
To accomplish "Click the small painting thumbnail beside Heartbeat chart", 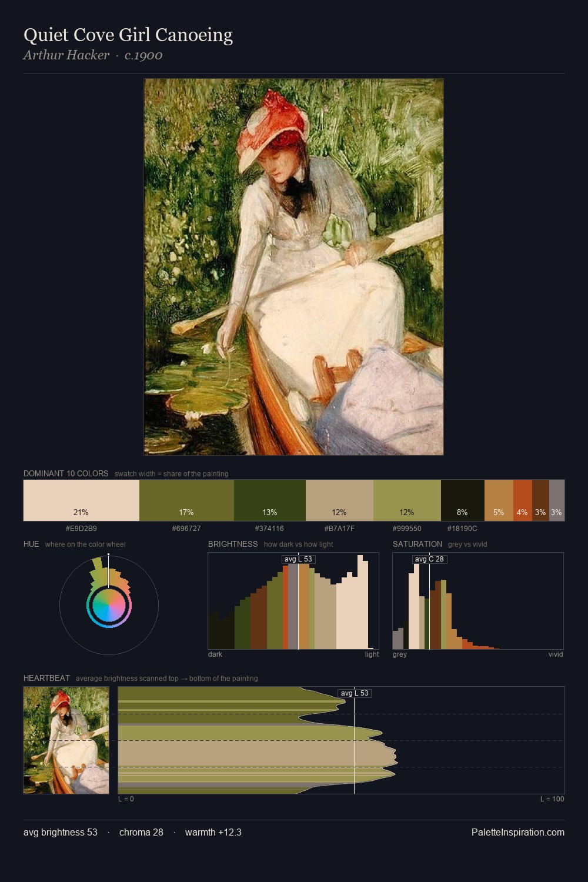I will tap(66, 740).
